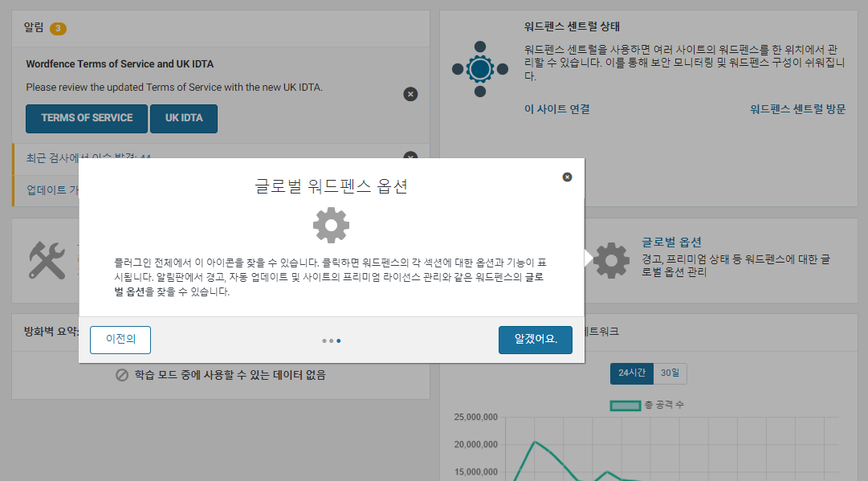868x481 pixels.
Task: Click the no-data icon beside 학습 모드 text
Action: click(x=122, y=375)
